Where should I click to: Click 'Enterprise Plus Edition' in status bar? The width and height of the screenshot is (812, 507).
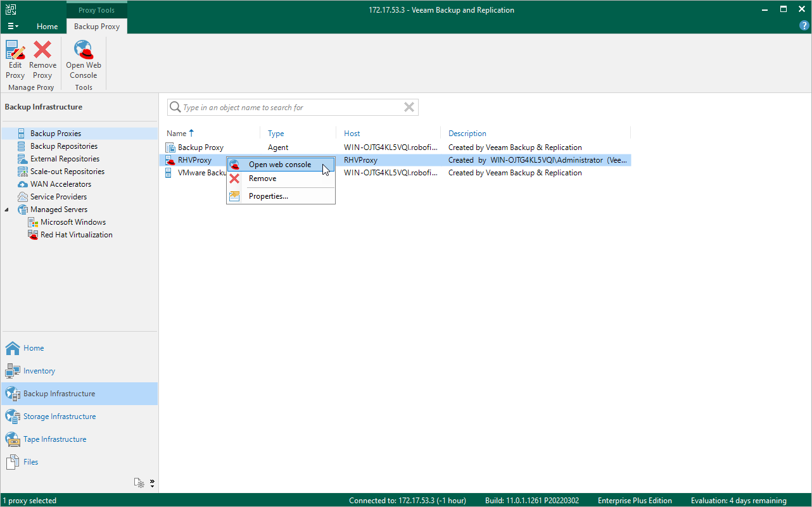635,501
